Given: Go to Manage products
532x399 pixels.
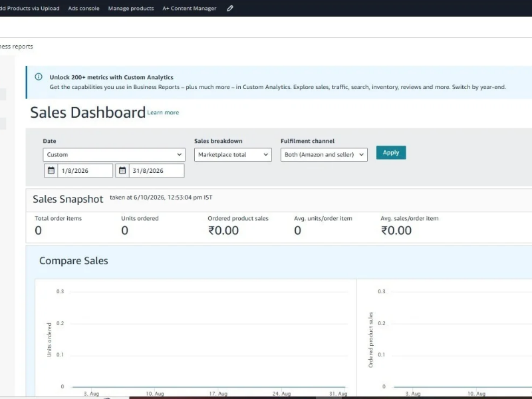Looking at the screenshot, I should pos(131,9).
